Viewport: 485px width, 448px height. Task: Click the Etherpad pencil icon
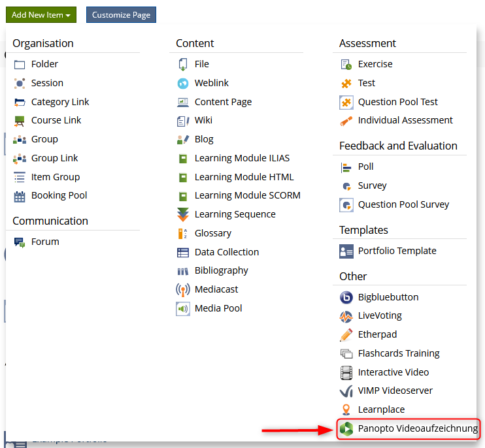(346, 335)
